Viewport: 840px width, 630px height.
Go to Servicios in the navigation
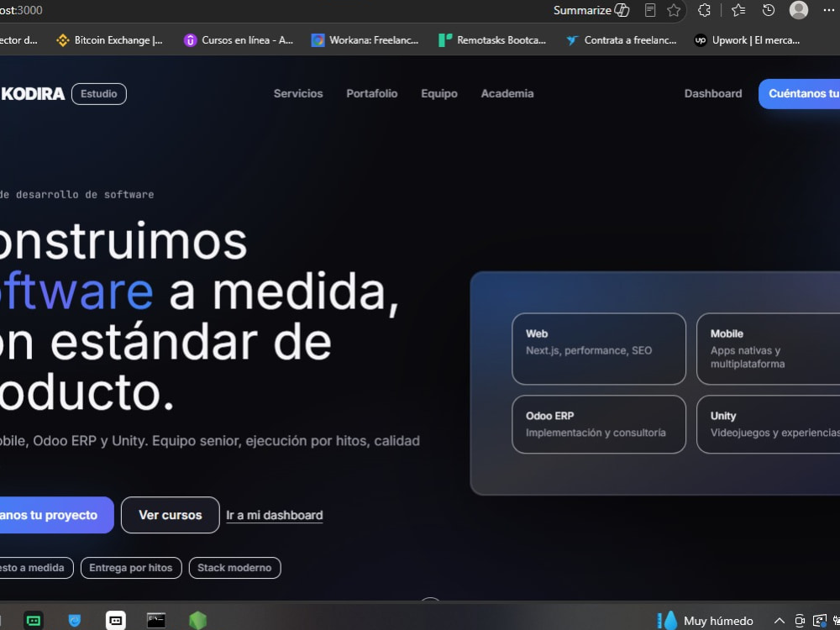(298, 94)
